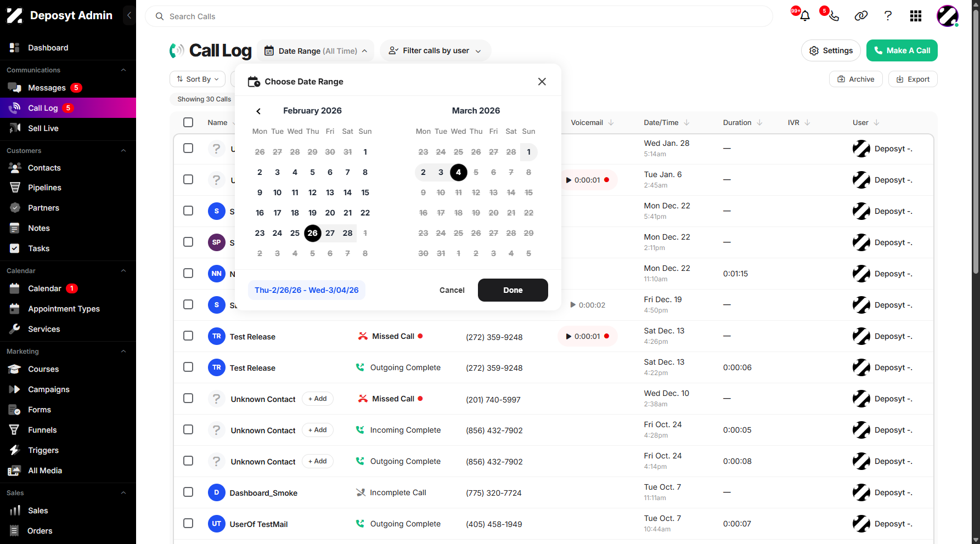The width and height of the screenshot is (980, 544).
Task: Click the Search Calls field
Action: pyautogui.click(x=459, y=16)
